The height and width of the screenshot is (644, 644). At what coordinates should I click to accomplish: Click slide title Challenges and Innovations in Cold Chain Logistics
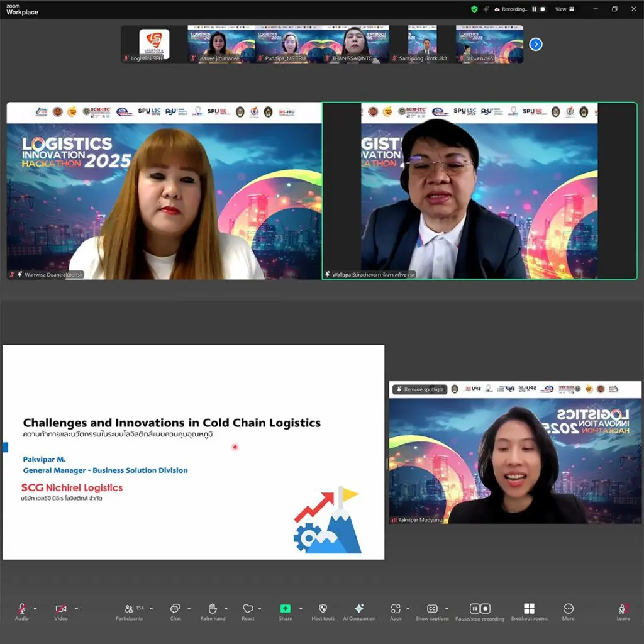(172, 423)
